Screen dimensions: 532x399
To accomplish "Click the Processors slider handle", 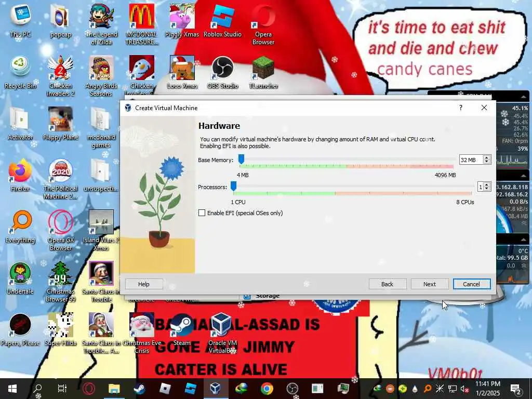I will tap(233, 186).
